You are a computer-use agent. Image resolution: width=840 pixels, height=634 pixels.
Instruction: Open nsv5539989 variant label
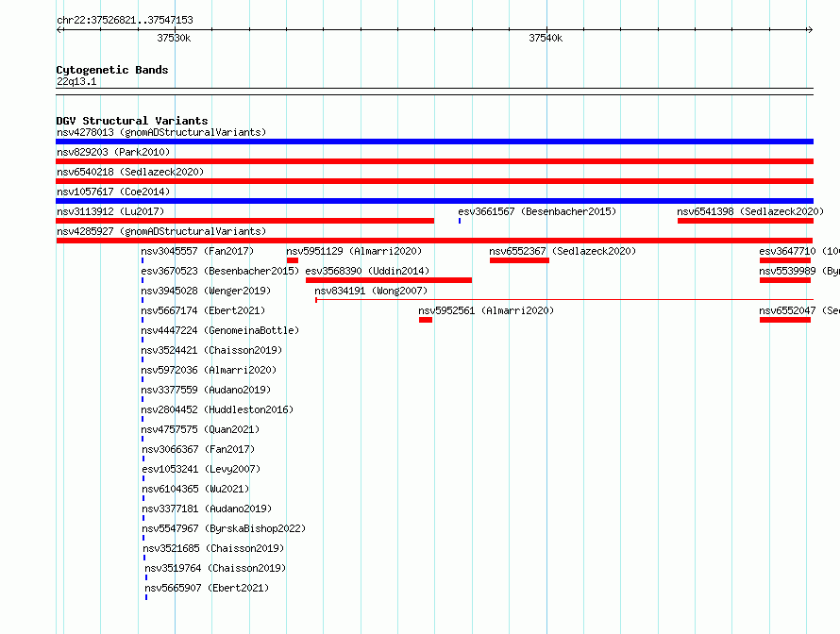point(798,271)
